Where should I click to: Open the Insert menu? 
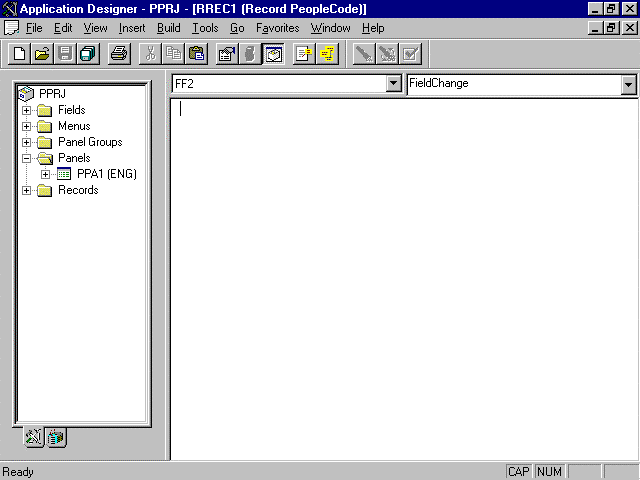pos(132,28)
